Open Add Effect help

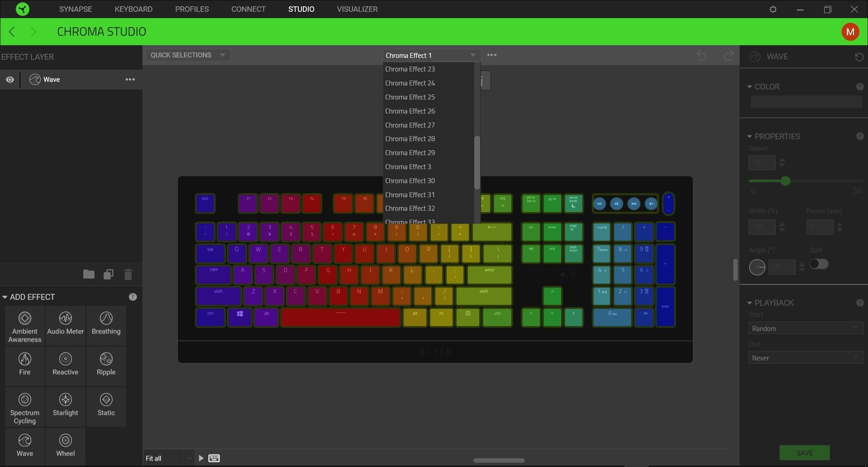click(x=132, y=297)
